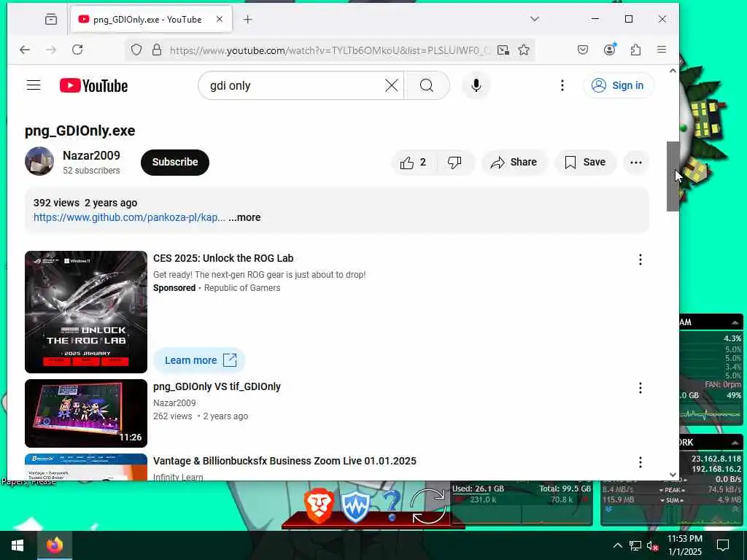The image size is (747, 560).
Task: Open 'png_GDIOnly VS tif_GDIOnly' video title
Action: pos(217,386)
